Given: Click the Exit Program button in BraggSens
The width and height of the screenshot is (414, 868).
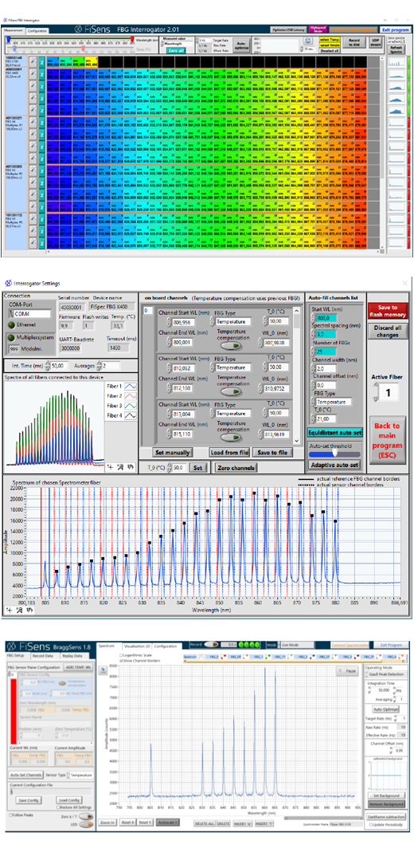Looking at the screenshot, I should (393, 645).
